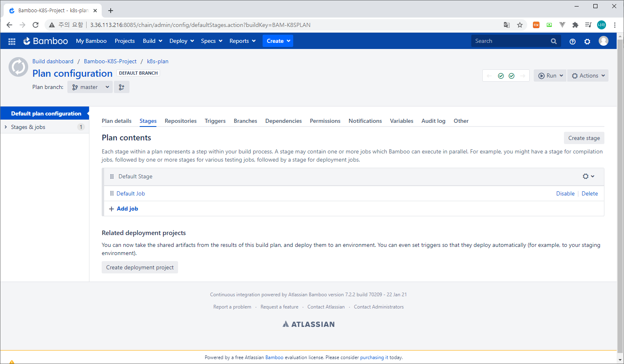
Task: Switch to the Repositories tab
Action: click(x=181, y=121)
